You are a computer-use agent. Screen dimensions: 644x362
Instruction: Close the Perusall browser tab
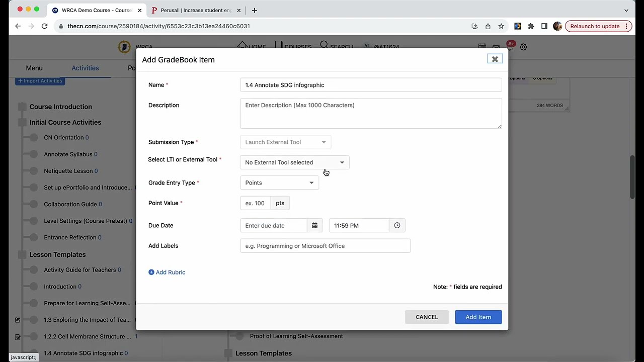click(239, 10)
